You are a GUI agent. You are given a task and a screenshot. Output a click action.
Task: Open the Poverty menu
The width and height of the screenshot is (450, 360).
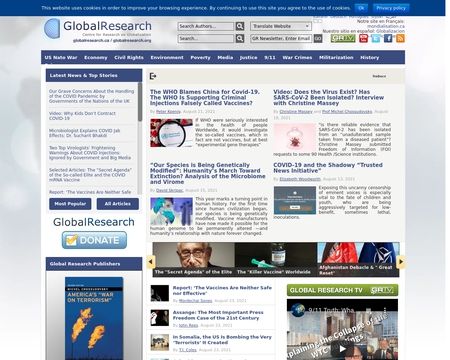click(200, 57)
